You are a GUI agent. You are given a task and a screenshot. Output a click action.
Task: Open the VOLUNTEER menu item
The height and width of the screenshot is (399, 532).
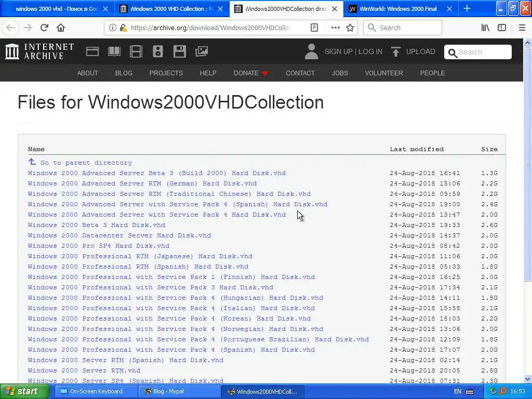click(x=384, y=73)
